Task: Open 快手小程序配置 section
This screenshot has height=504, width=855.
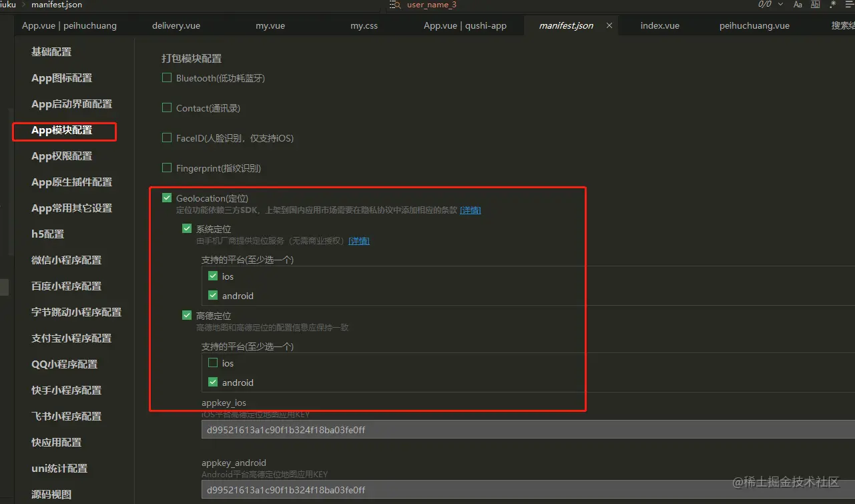Action: click(x=67, y=390)
